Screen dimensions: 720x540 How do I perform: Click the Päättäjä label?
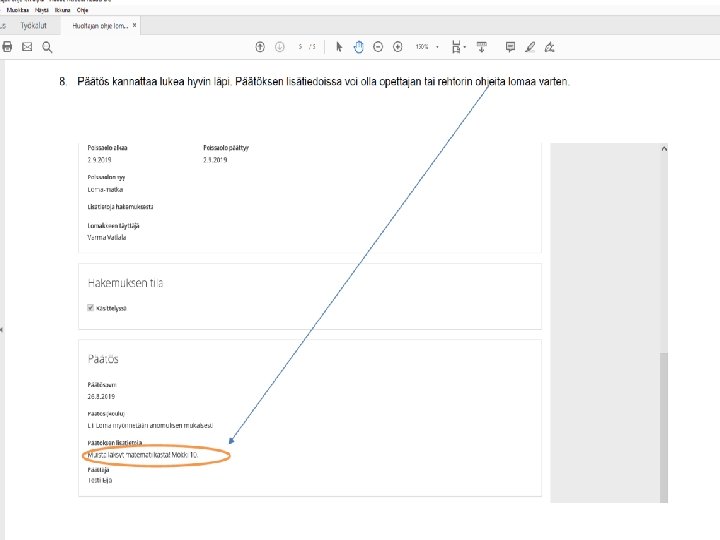[x=98, y=470]
